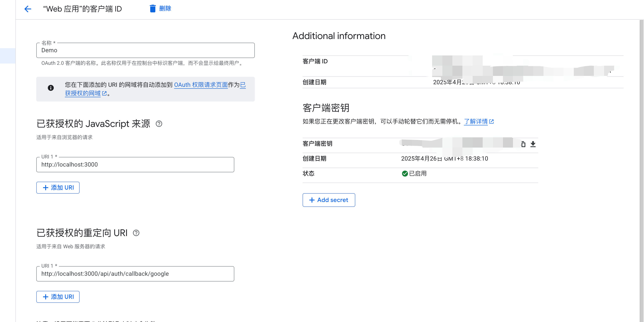Viewport: 644px width, 322px height.
Task: Select the 名称 field containing Demo
Action: (146, 50)
